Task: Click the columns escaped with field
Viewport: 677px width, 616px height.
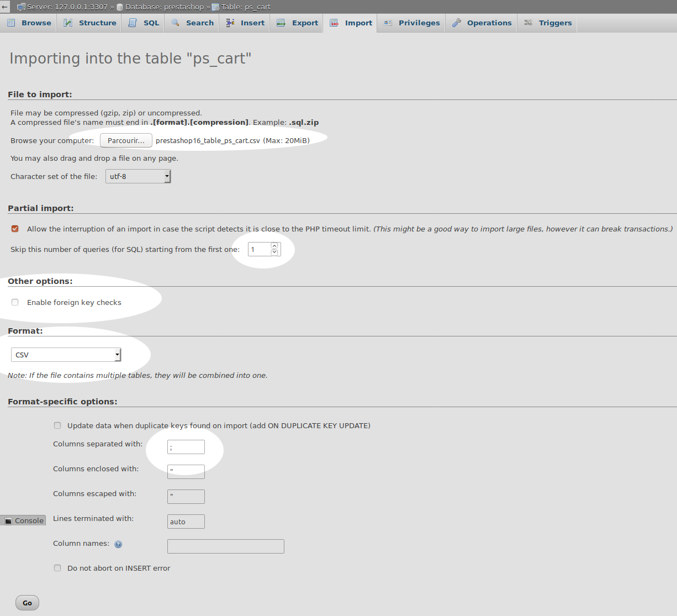Action: pyautogui.click(x=186, y=497)
